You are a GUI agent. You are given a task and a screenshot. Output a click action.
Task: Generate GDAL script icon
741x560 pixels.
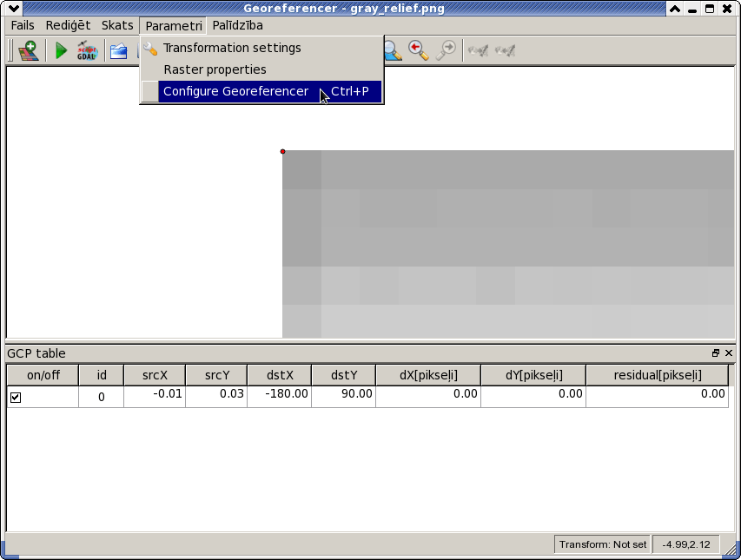click(x=87, y=50)
